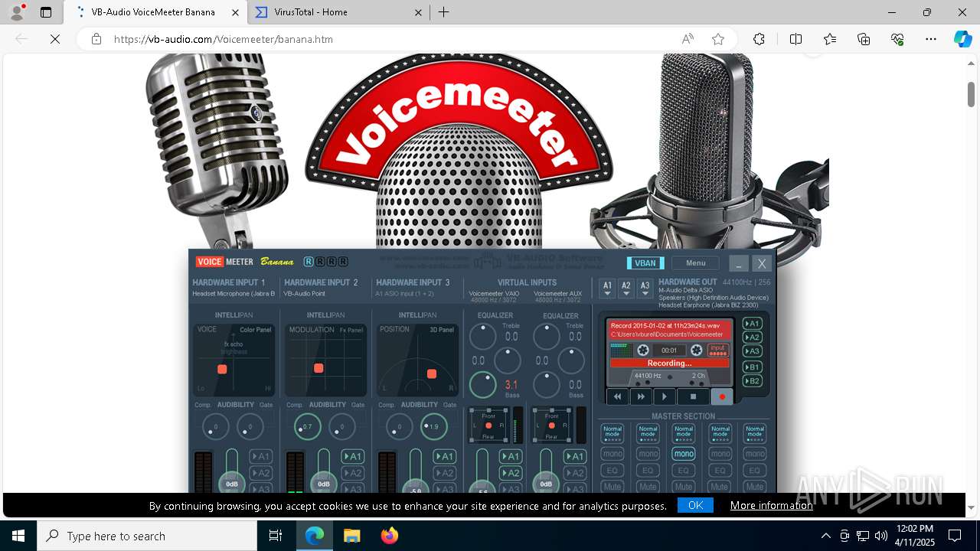Open Menu button in Voicemeeter image
This screenshot has height=551, width=980.
[x=696, y=263]
